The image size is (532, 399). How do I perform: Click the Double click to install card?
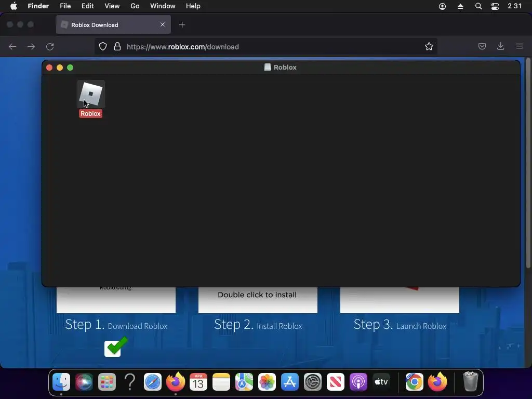(258, 300)
